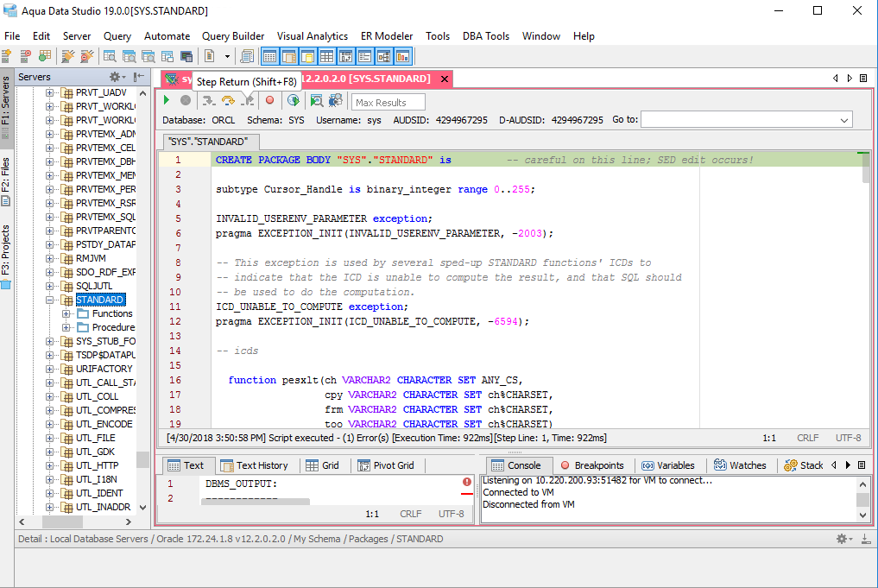Resume script execution with the green play icon

tap(166, 101)
